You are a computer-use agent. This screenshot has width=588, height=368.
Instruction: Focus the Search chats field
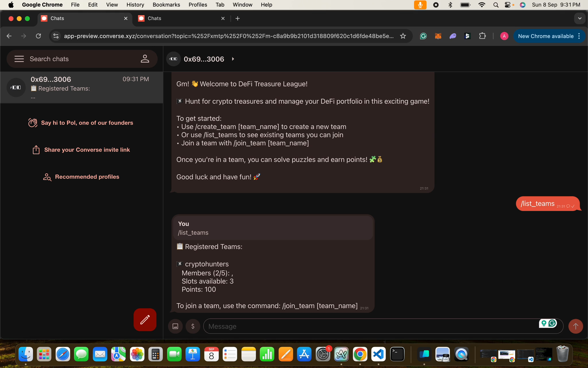[82, 59]
